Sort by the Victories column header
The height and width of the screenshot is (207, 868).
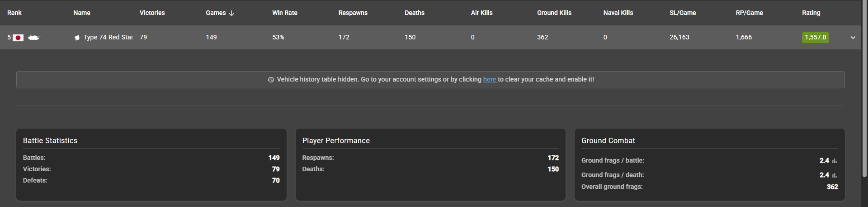[x=152, y=13]
